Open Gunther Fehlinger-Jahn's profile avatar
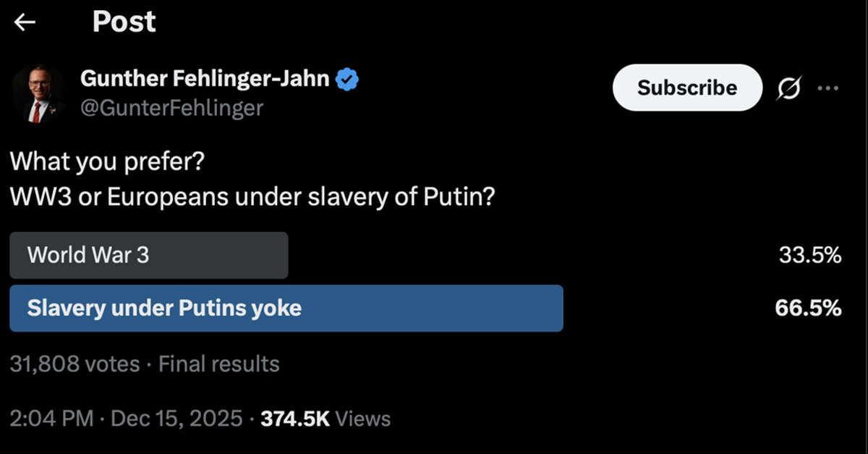The height and width of the screenshot is (454, 868). coord(38,94)
